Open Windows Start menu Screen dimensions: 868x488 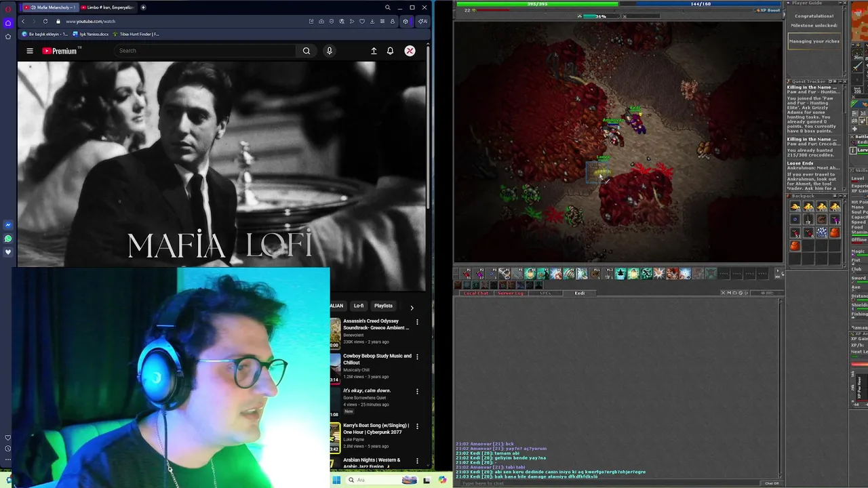(x=336, y=480)
